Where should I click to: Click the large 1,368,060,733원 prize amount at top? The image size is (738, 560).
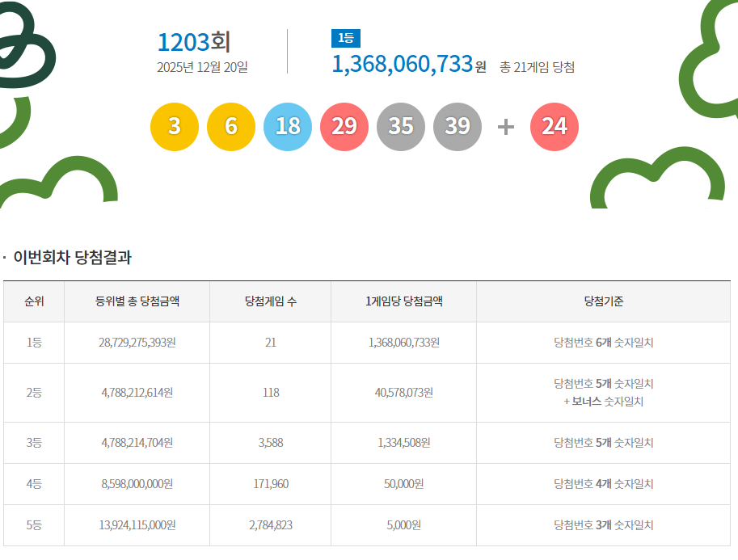(408, 65)
